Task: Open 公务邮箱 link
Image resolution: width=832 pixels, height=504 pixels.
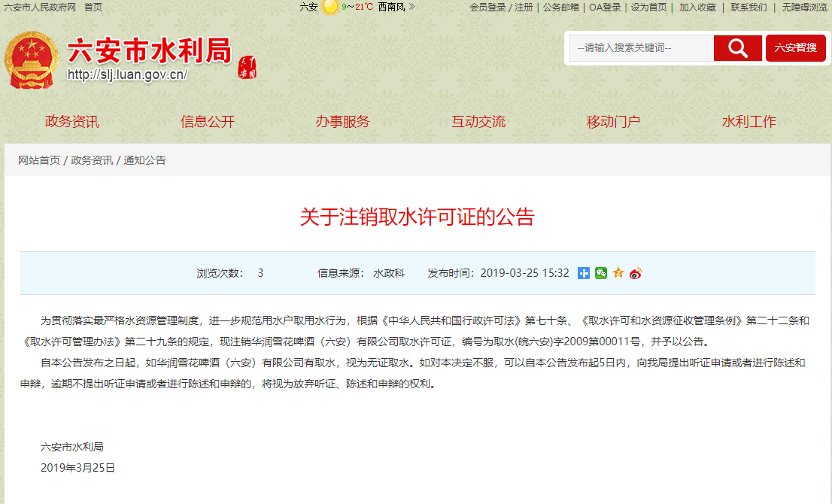Action: pyautogui.click(x=561, y=8)
